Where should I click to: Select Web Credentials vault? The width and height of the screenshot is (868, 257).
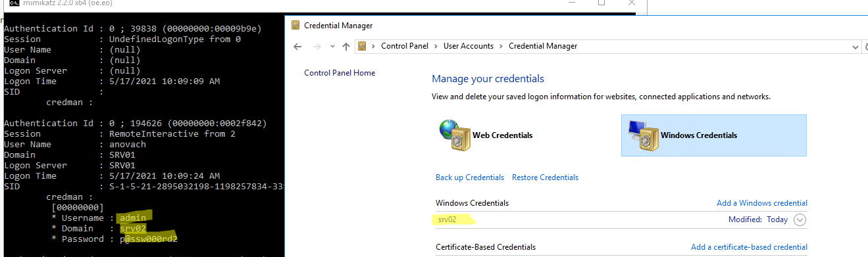point(486,135)
